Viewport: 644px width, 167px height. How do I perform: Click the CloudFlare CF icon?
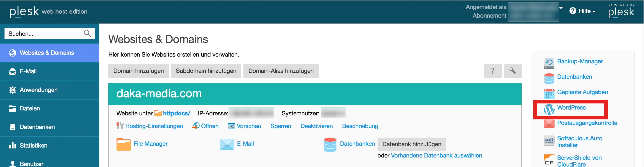click(549, 160)
